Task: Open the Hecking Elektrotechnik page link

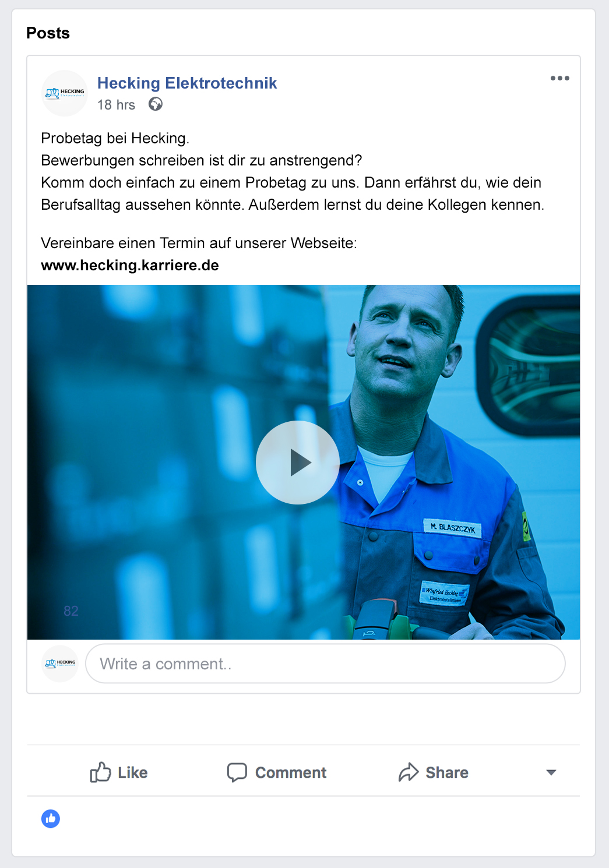Action: tap(187, 83)
